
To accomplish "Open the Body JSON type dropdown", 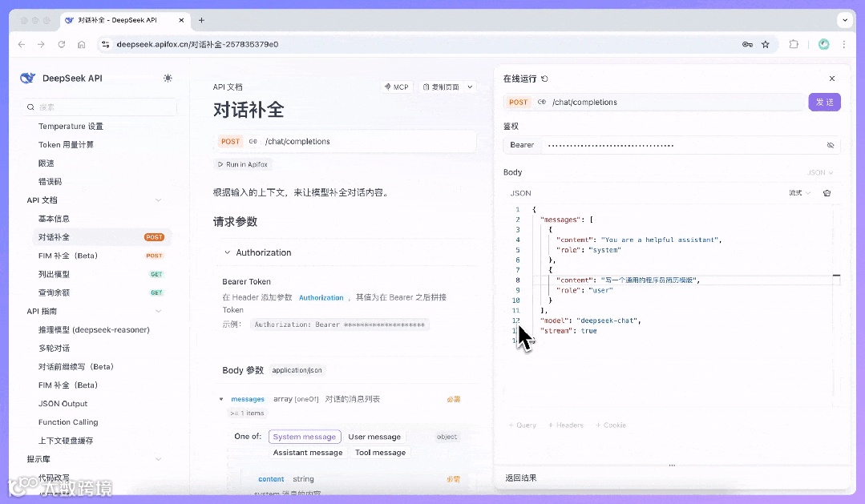I will [820, 172].
